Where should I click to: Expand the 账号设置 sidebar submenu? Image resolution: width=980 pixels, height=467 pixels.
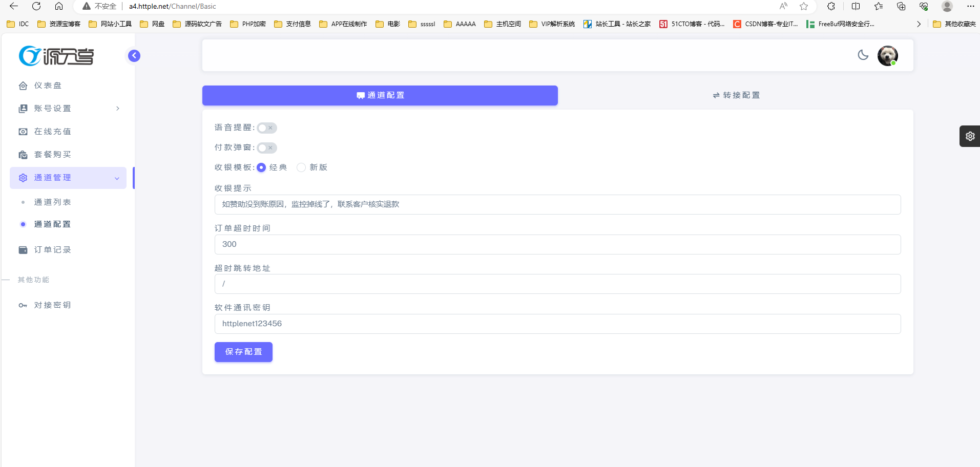click(x=68, y=109)
